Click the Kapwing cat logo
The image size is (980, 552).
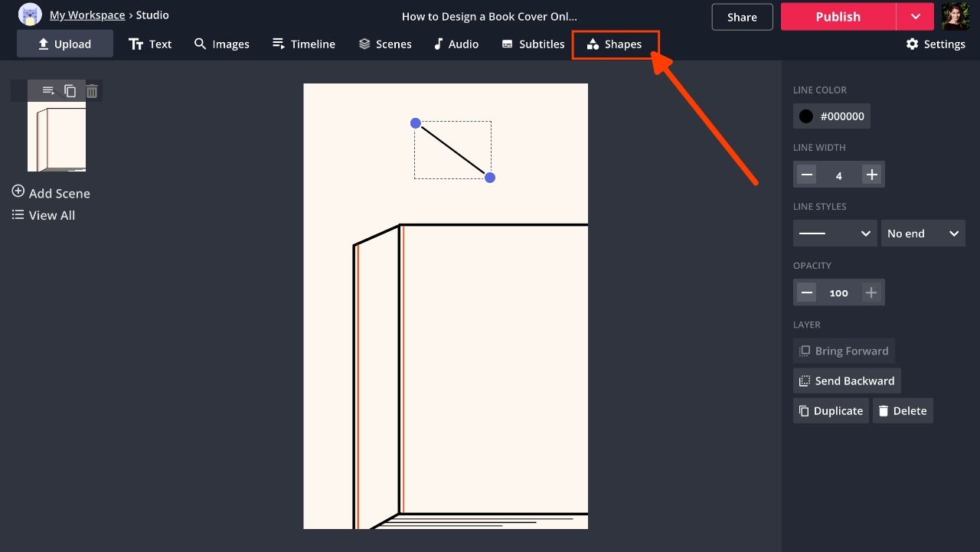pyautogui.click(x=30, y=15)
